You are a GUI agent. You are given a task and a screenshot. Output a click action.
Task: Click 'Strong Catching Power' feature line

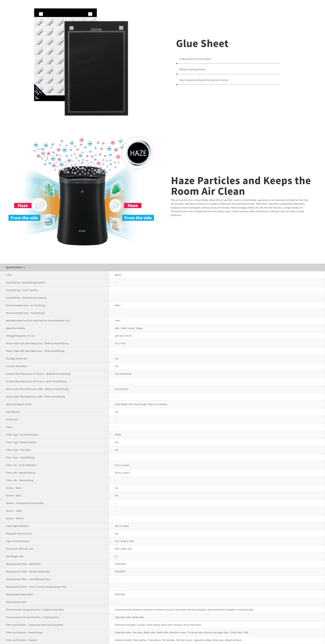[193, 69]
